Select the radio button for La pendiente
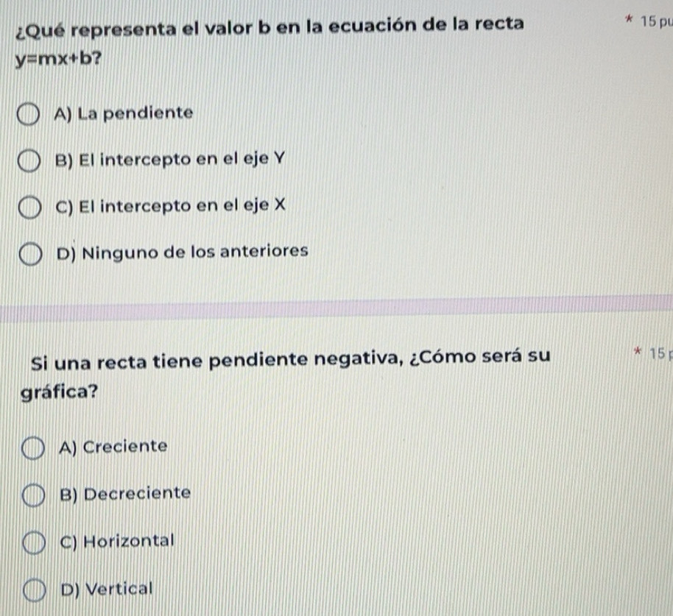This screenshot has width=673, height=616. (x=28, y=115)
